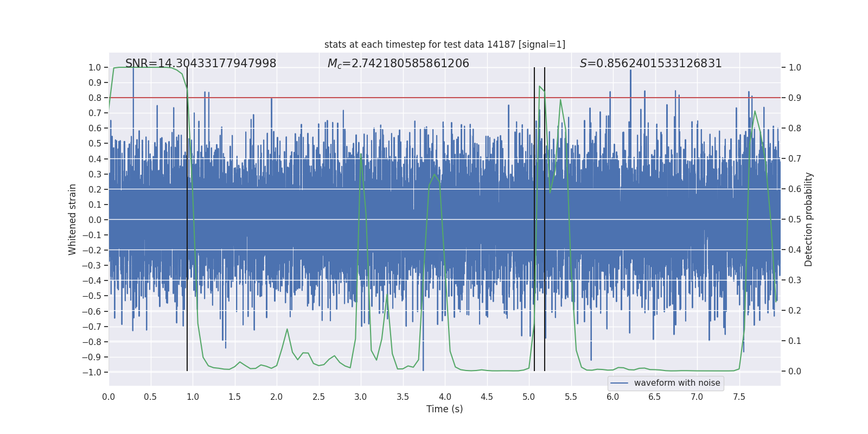The image size is (868, 434).
Task: Click the 0.8 tick on the Detection probability axis
Action: [x=795, y=128]
